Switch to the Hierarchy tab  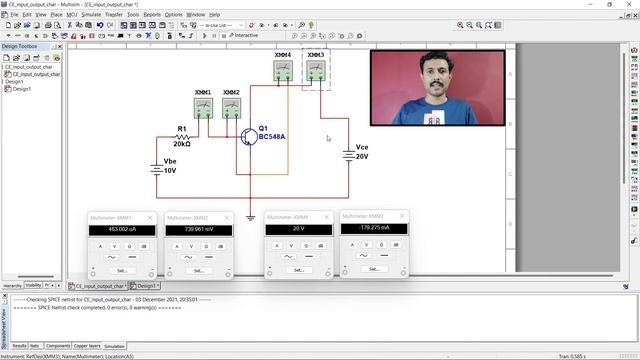[12, 286]
